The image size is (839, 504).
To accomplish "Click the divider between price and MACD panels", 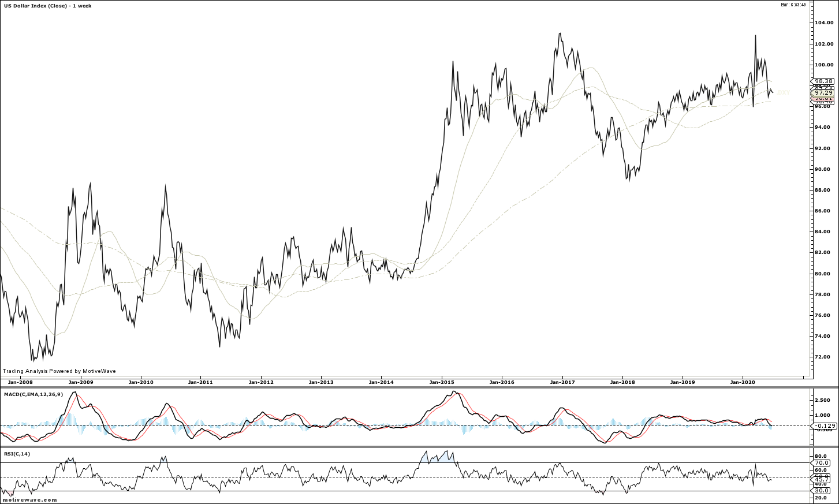I will pos(419,387).
